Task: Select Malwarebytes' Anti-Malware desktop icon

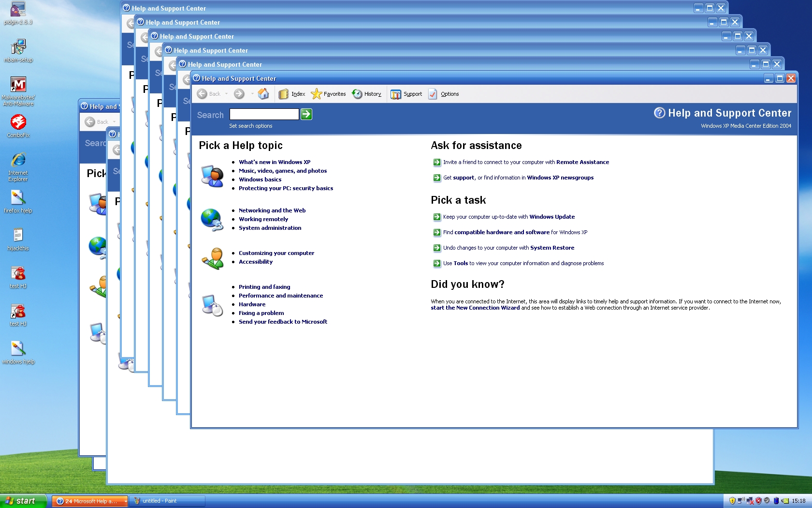Action: click(x=18, y=91)
